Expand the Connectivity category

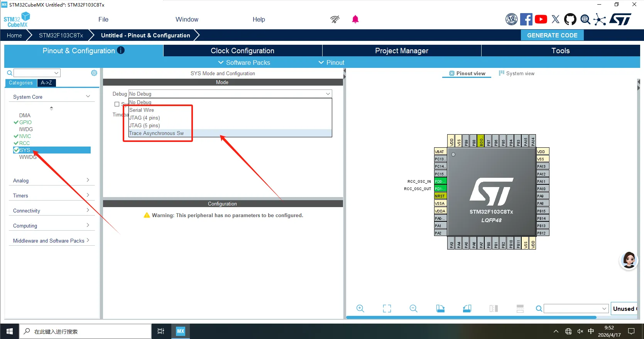pos(51,211)
